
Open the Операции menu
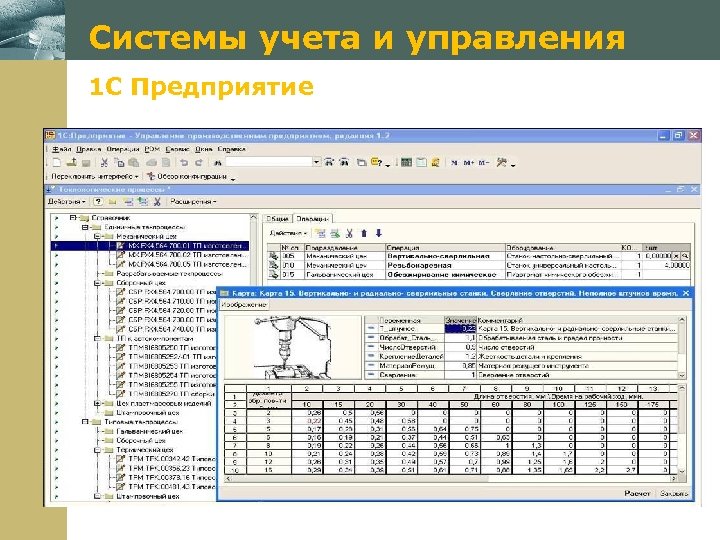(123, 149)
